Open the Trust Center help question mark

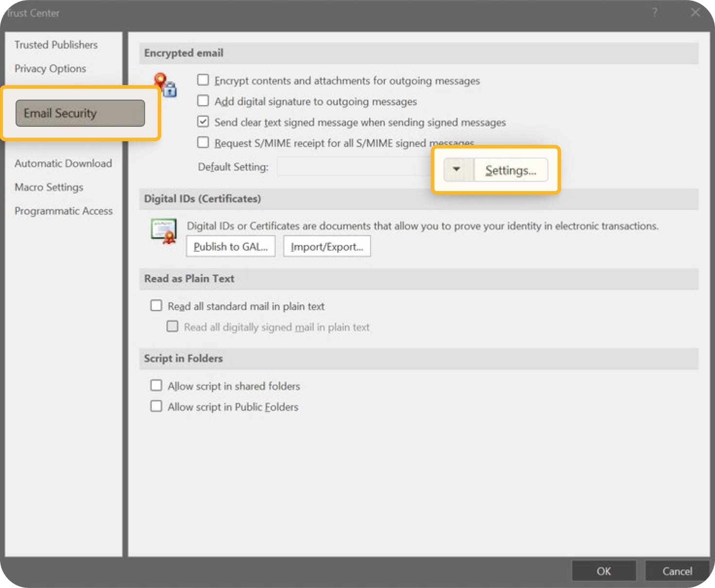654,13
